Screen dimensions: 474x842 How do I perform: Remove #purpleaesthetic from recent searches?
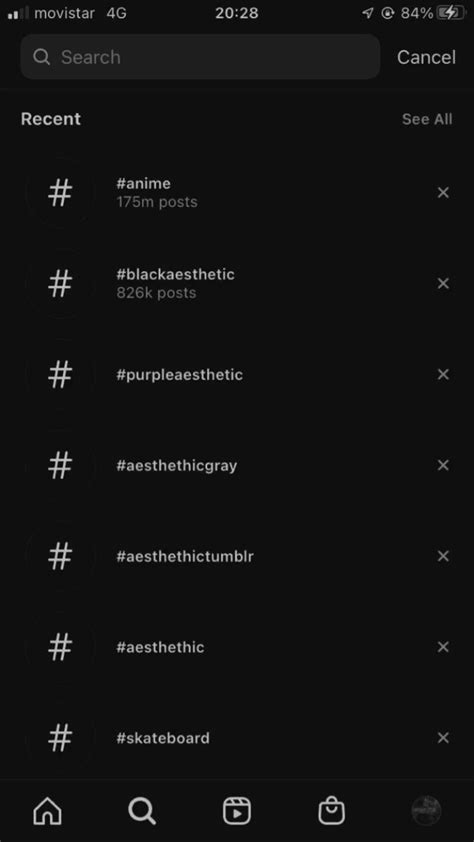443,374
